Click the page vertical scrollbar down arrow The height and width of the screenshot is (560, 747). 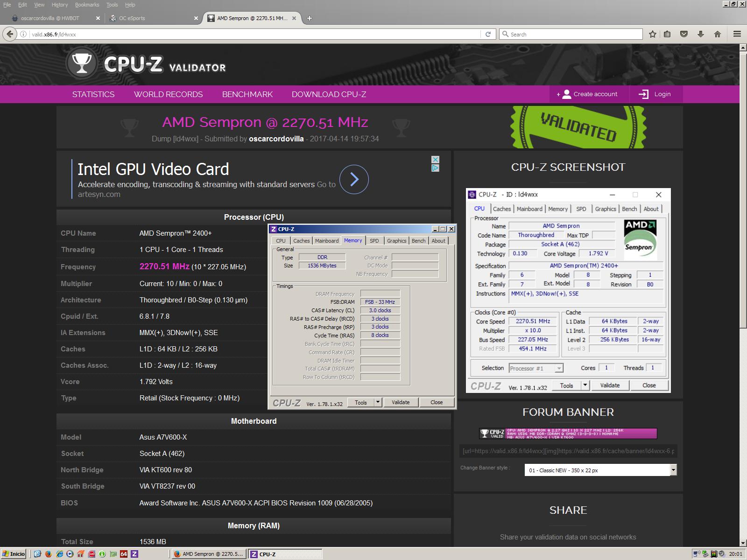(743, 543)
